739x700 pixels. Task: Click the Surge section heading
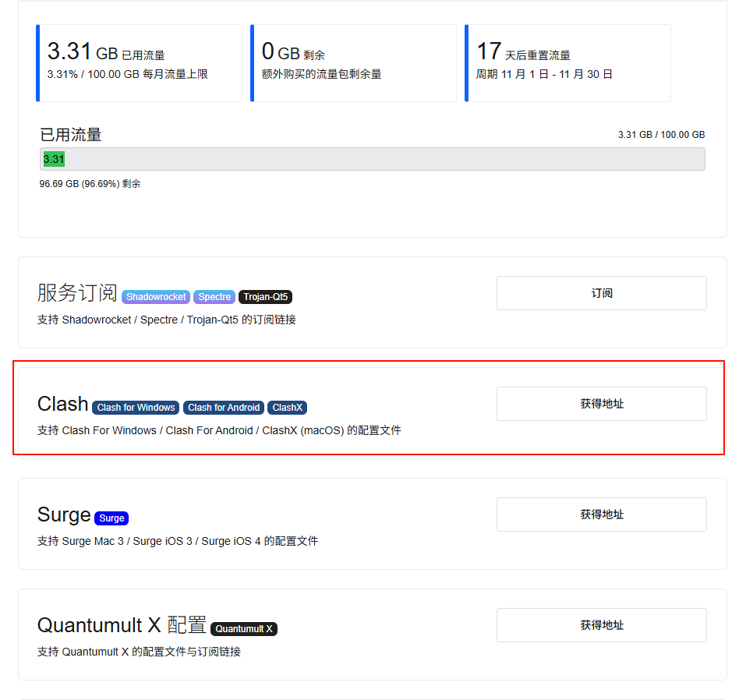(64, 514)
